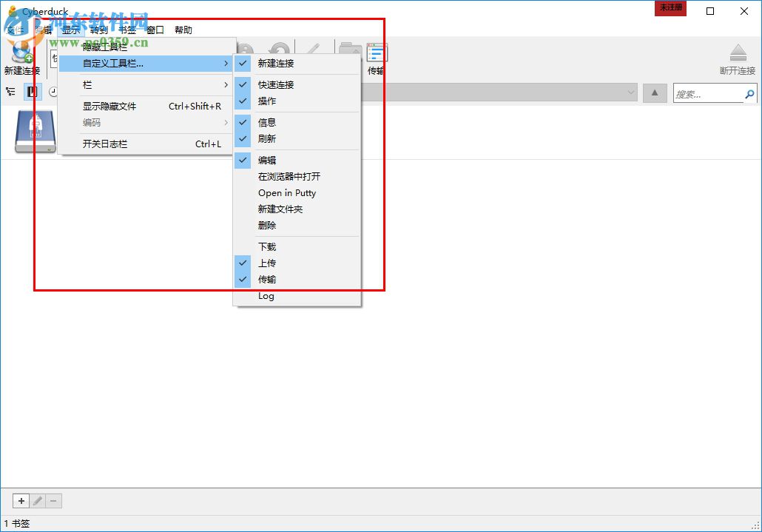Viewport: 762px width, 532px height.
Task: Click 开关日志栏 menu entry
Action: (x=145, y=144)
